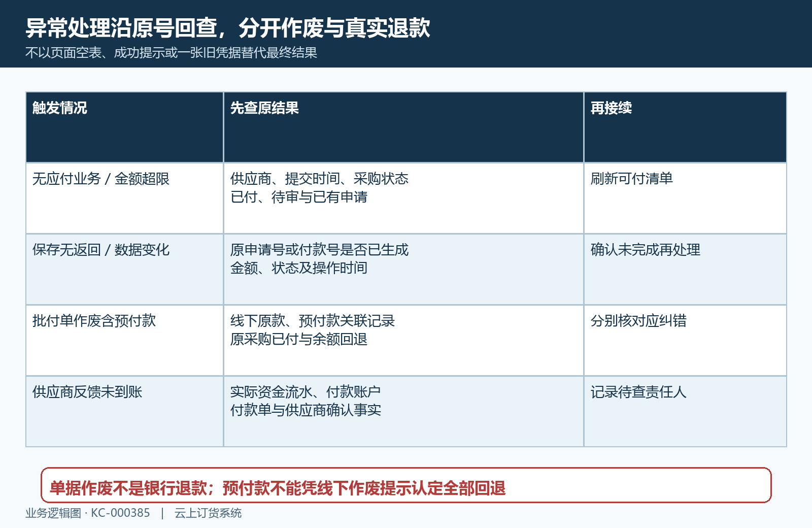Click the text 原采购已付与余额回退
Viewport: 812px width, 528px height.
click(299, 339)
